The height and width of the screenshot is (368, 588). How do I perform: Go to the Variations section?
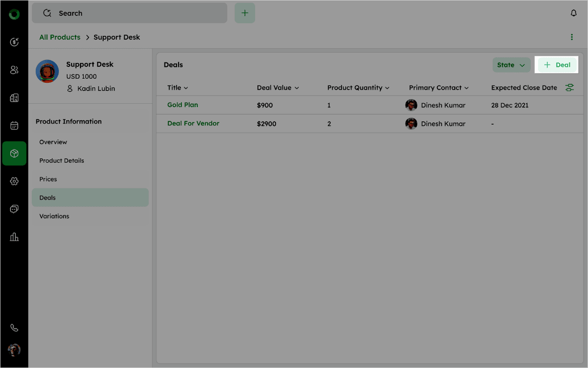54,216
